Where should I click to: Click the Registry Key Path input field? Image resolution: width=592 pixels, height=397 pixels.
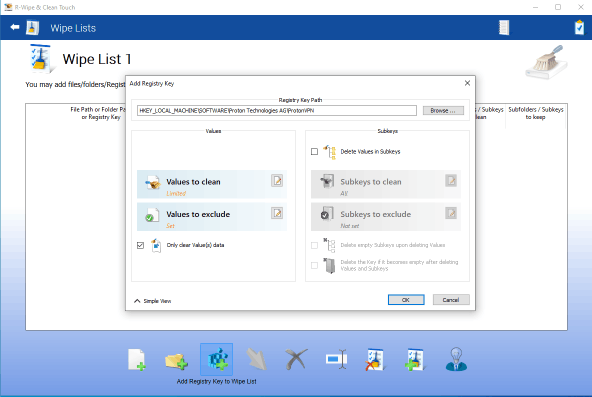tap(277, 111)
